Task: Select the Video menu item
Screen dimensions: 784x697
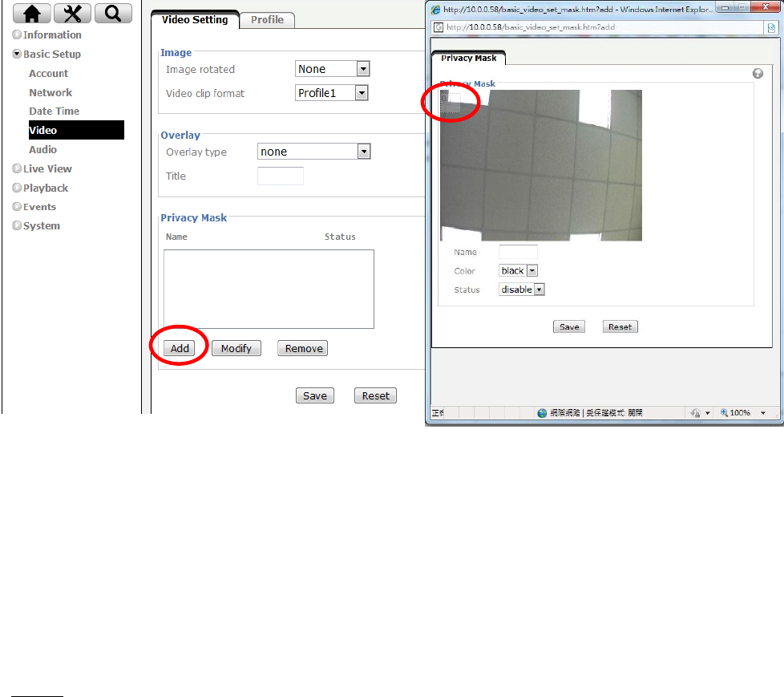Action: pyautogui.click(x=76, y=130)
